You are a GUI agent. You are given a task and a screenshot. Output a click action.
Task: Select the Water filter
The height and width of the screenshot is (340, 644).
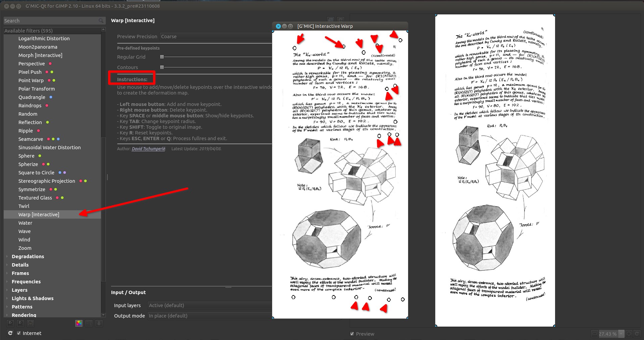click(x=25, y=223)
